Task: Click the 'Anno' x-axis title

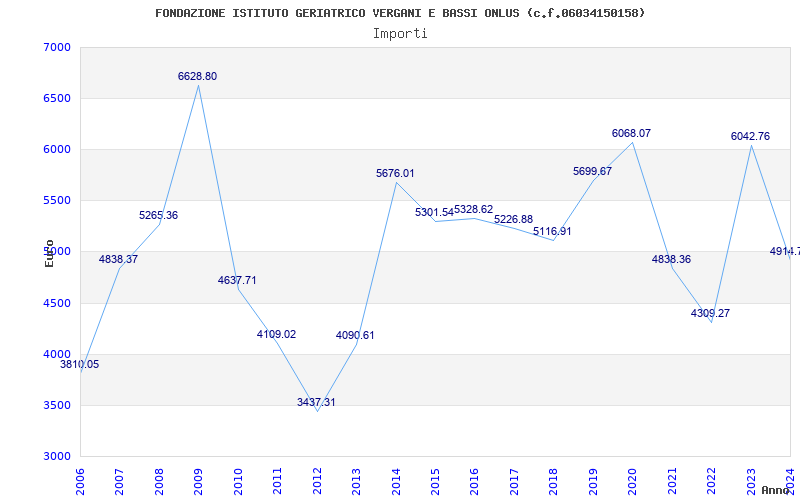Action: coord(775,490)
